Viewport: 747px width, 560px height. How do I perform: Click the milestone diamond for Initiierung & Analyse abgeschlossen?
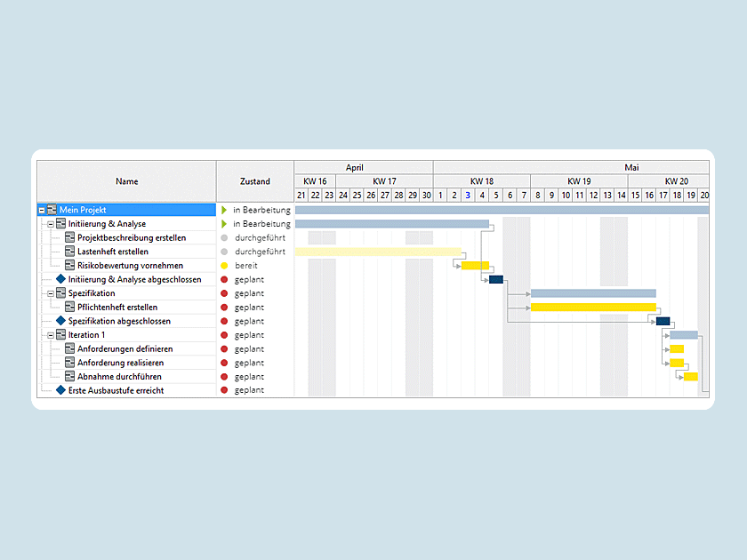click(62, 279)
